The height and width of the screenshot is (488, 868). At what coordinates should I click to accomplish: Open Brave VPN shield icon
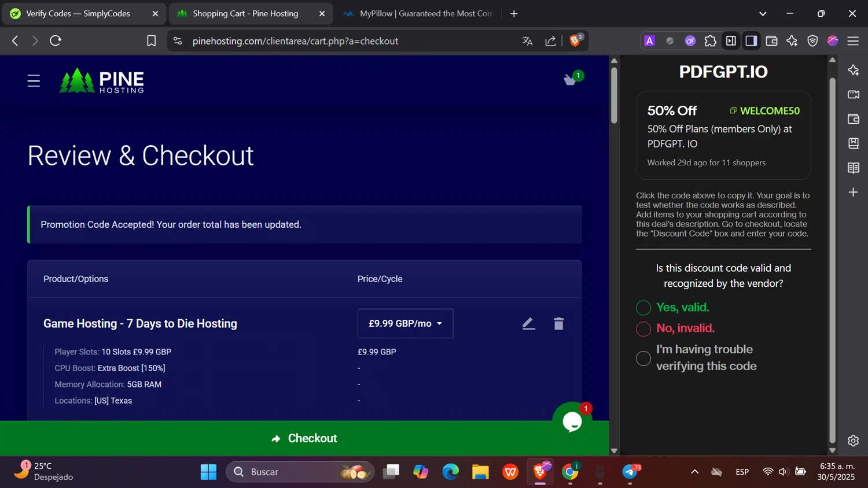pos(812,40)
